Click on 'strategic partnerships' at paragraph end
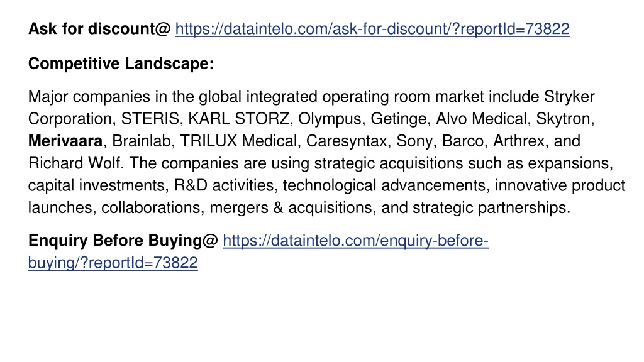Image resolution: width=644 pixels, height=362 pixels. (x=491, y=207)
